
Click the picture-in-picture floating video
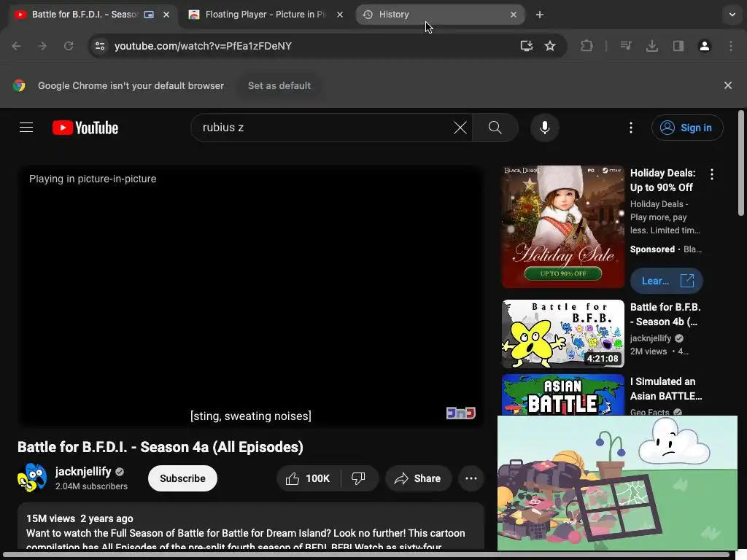click(x=617, y=483)
